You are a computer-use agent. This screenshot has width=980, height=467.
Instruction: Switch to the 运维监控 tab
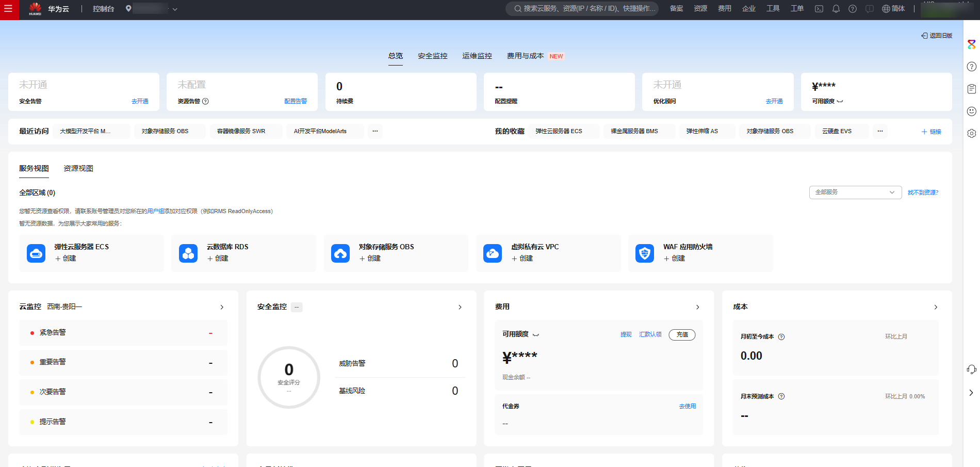477,56
